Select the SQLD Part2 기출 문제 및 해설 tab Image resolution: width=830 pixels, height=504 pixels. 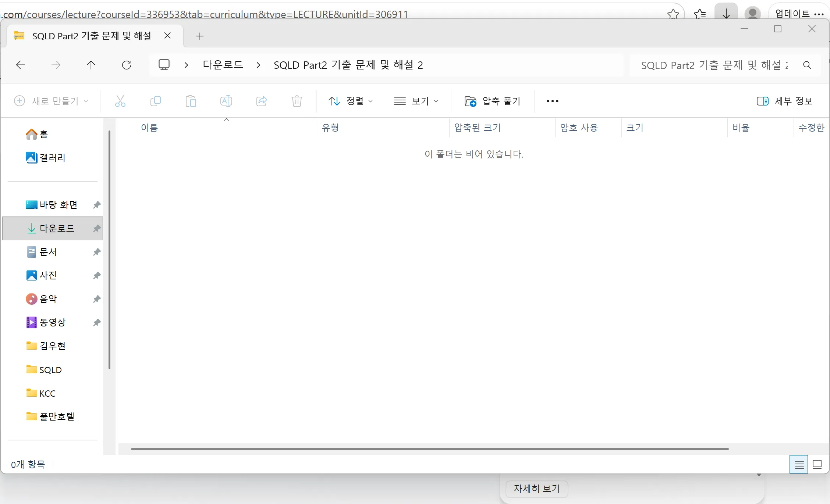coord(92,36)
